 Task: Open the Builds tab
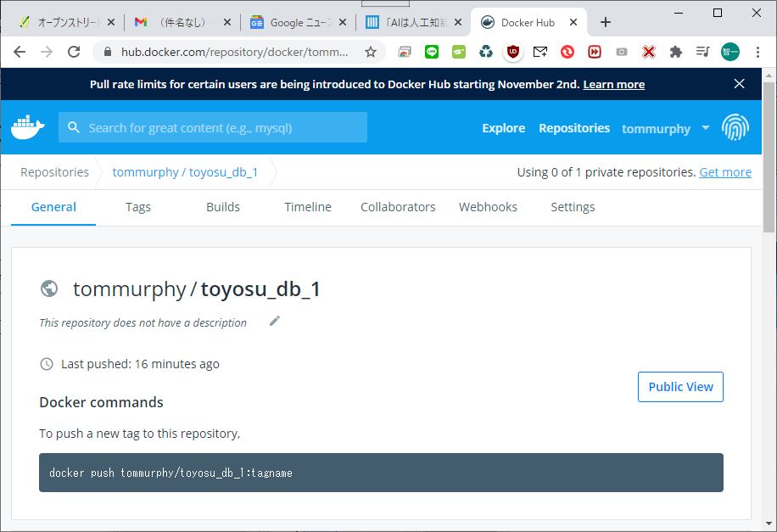click(223, 207)
